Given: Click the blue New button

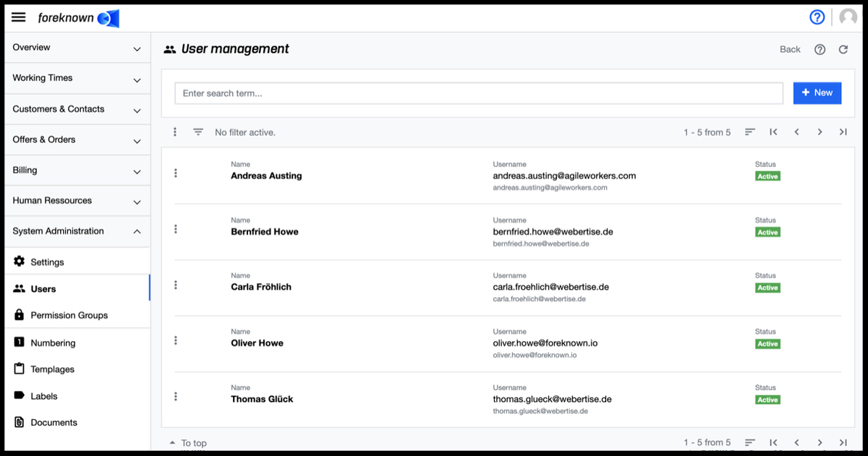Looking at the screenshot, I should 817,93.
